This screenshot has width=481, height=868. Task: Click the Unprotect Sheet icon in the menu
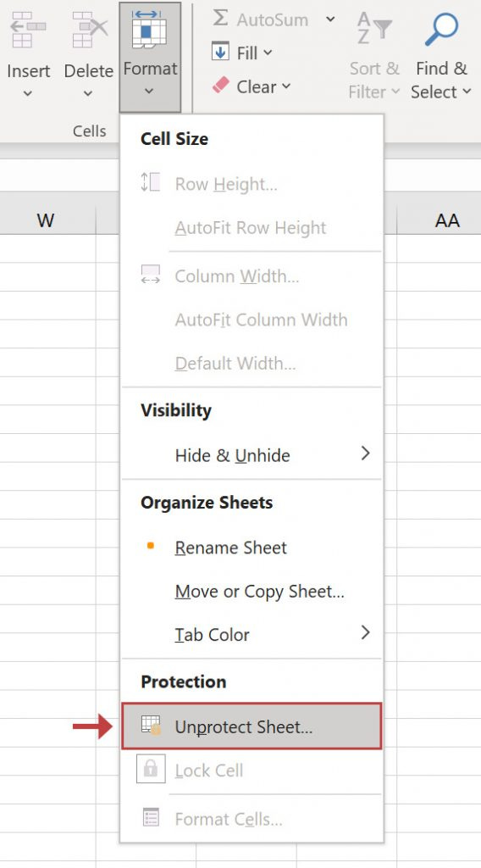151,726
